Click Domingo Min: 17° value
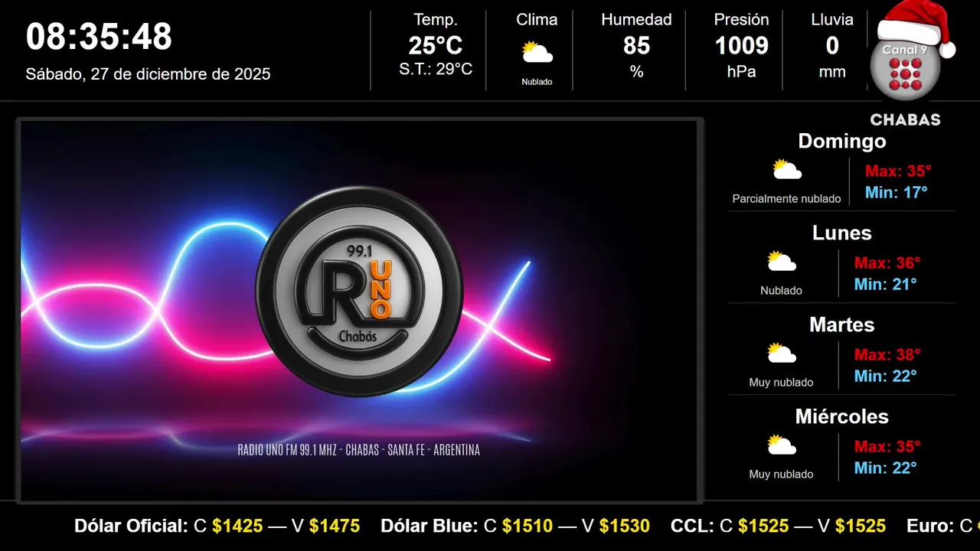Viewport: 980px width, 551px height. coord(896,192)
